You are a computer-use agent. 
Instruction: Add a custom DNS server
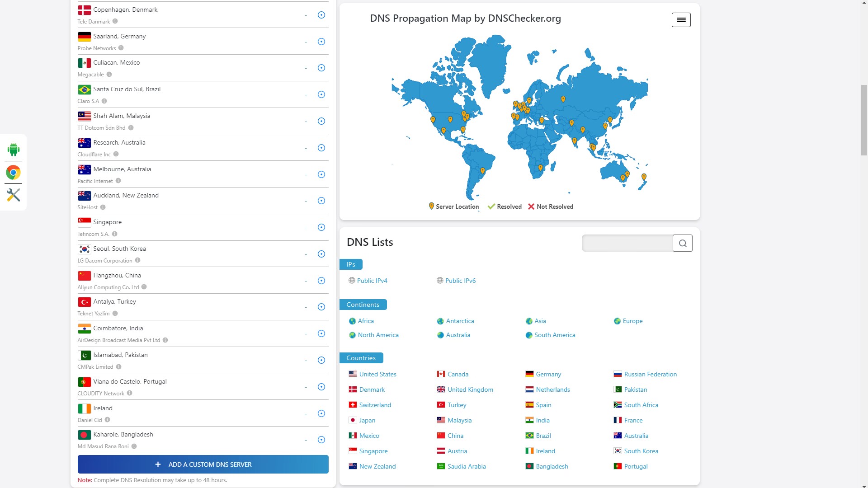point(203,465)
